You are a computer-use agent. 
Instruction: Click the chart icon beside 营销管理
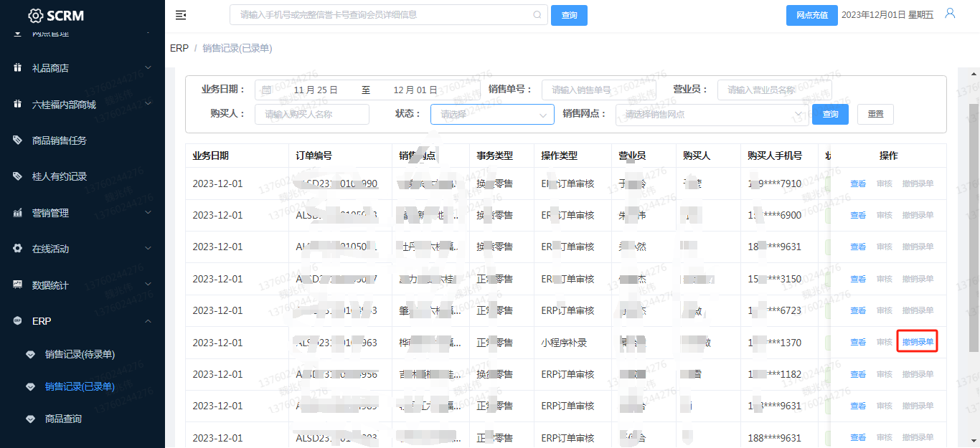pos(17,213)
